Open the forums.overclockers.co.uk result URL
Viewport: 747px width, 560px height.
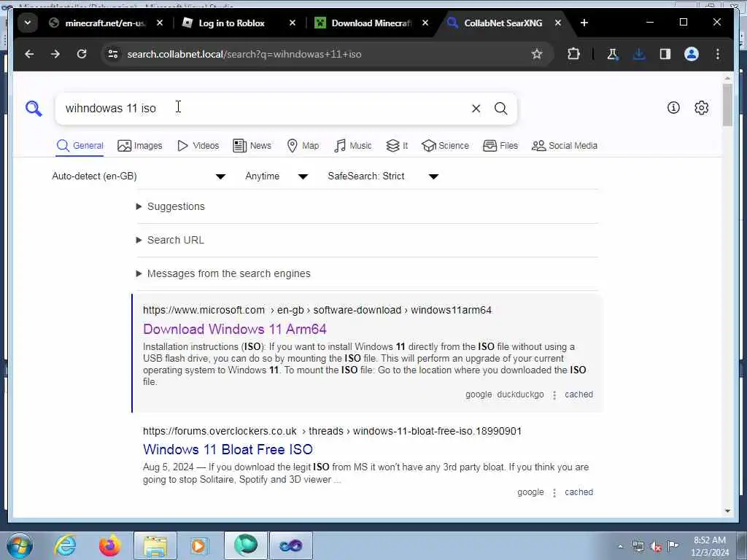click(332, 431)
